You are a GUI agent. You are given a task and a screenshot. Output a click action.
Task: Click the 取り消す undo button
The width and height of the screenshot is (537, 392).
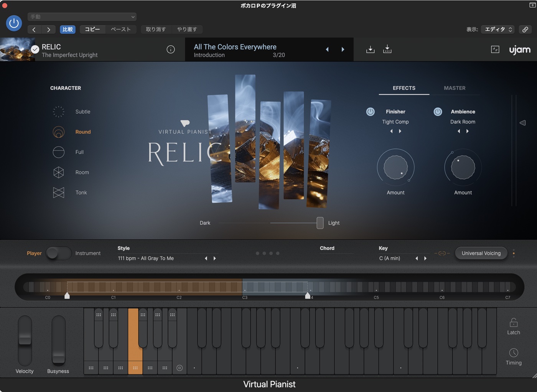click(x=156, y=30)
